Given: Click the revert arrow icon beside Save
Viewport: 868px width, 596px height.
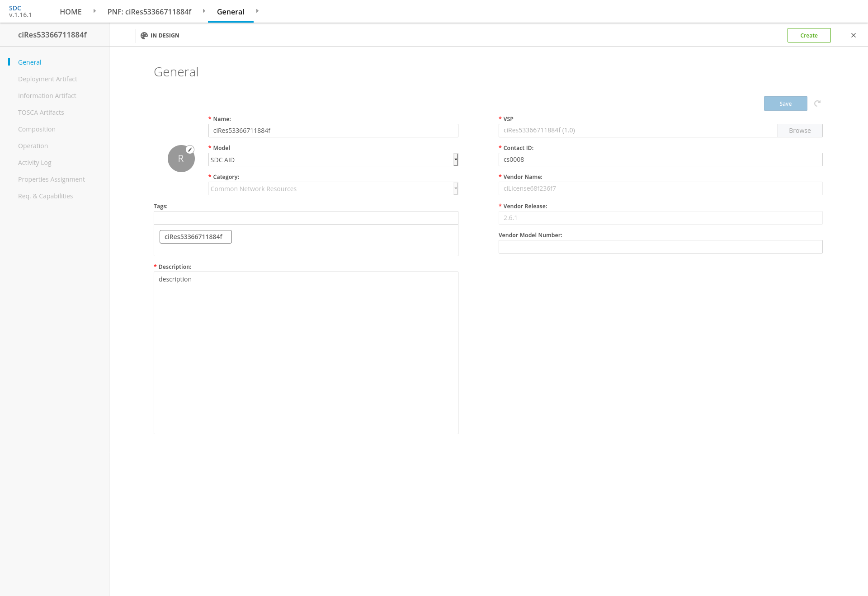Looking at the screenshot, I should click(817, 103).
